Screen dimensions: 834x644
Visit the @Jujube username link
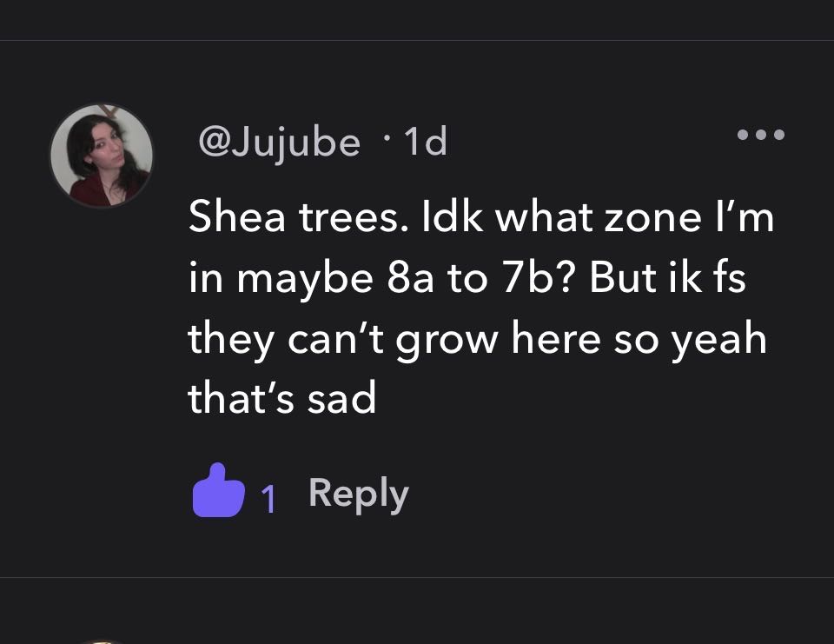[x=279, y=143]
